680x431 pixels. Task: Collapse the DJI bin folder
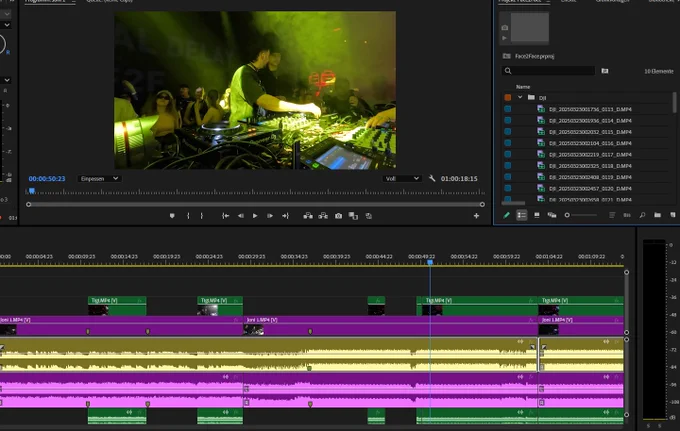tap(520, 98)
